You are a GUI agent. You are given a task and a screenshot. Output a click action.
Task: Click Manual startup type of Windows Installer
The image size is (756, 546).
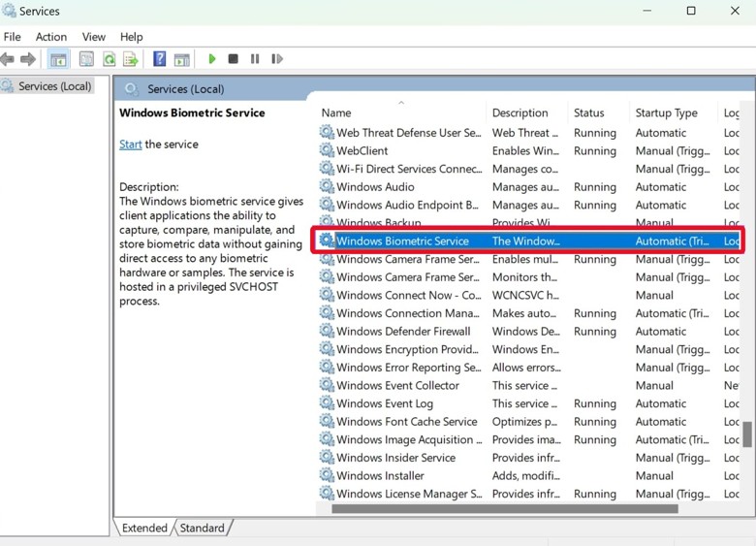(654, 475)
